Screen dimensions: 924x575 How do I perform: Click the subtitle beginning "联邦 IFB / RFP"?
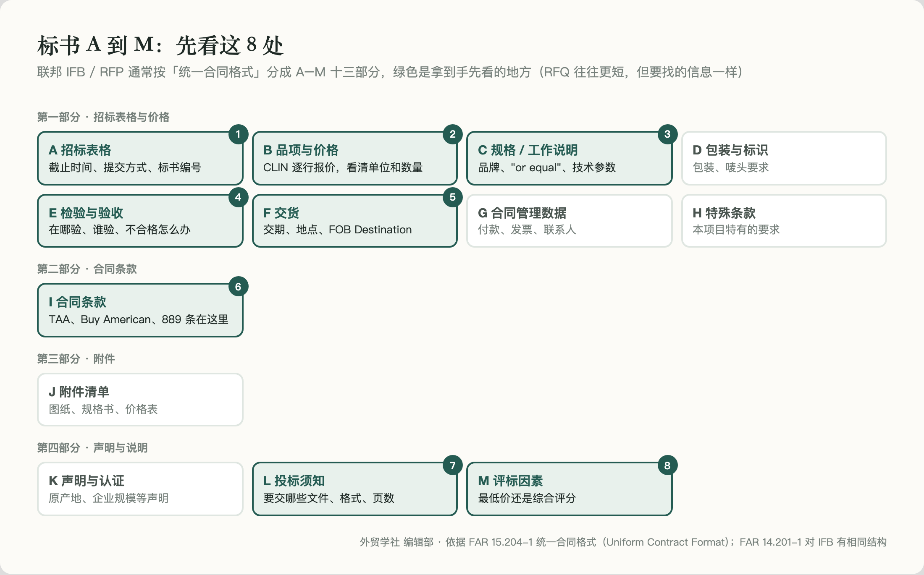coord(390,72)
